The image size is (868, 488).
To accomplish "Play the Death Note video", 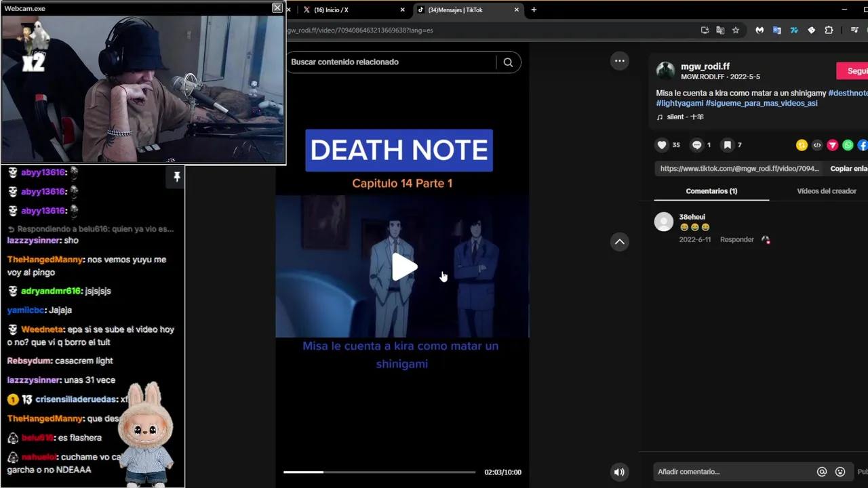I will 405,267.
